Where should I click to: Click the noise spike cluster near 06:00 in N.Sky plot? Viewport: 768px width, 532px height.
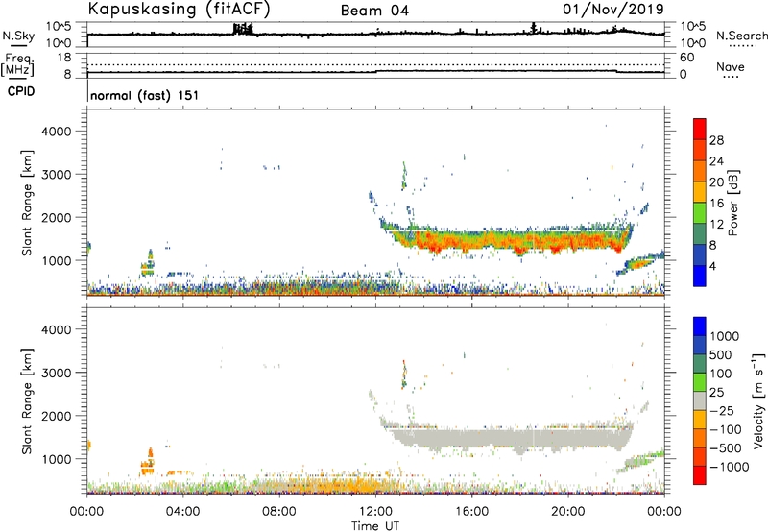click(x=243, y=29)
